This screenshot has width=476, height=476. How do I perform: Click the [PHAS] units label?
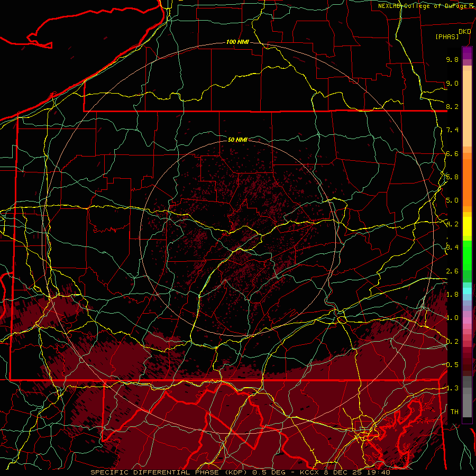pyautogui.click(x=447, y=37)
